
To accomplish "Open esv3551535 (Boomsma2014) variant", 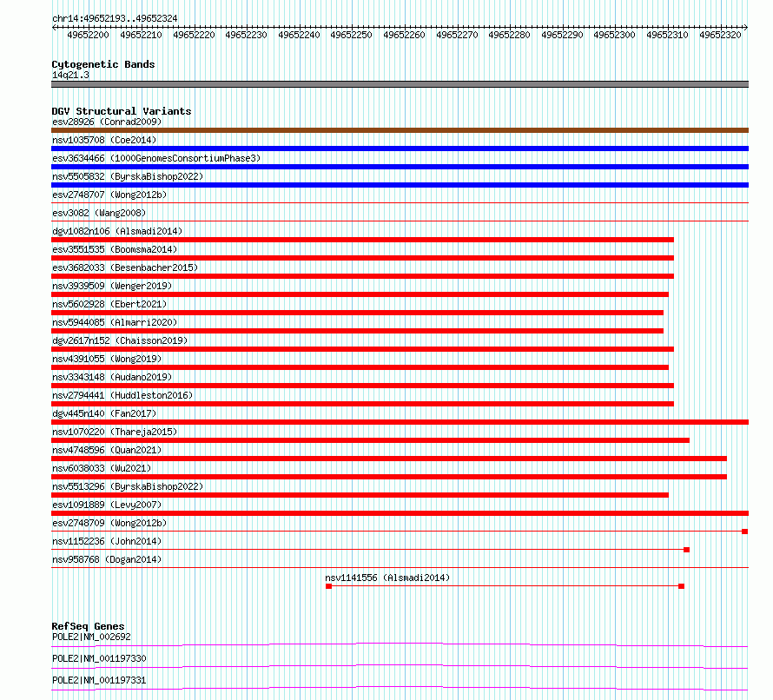I will [115, 249].
